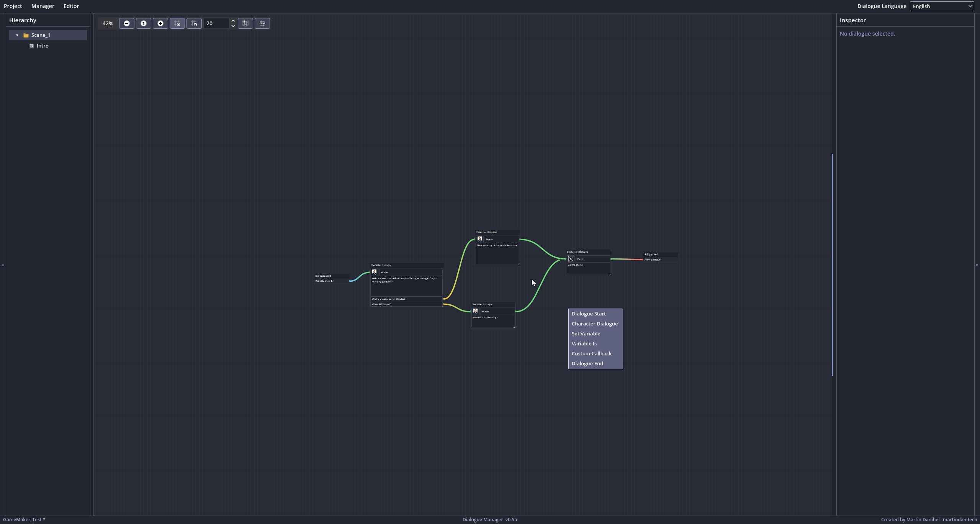The image size is (980, 524).
Task: Choose Custom Callback from context menu
Action: coord(596,354)
